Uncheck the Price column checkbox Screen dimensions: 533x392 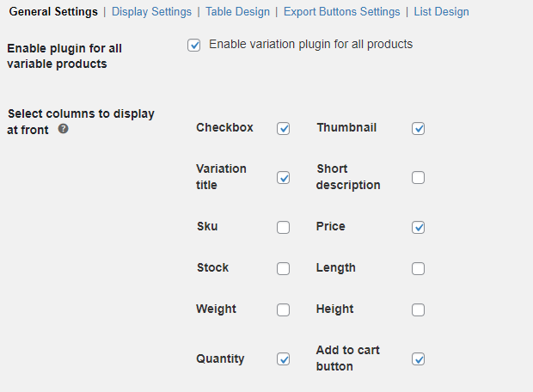[x=418, y=227]
